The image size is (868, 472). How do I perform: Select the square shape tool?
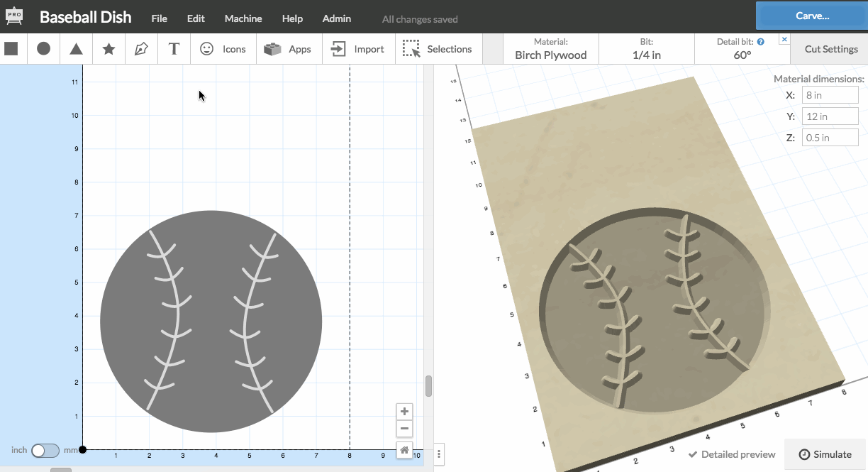[11, 49]
